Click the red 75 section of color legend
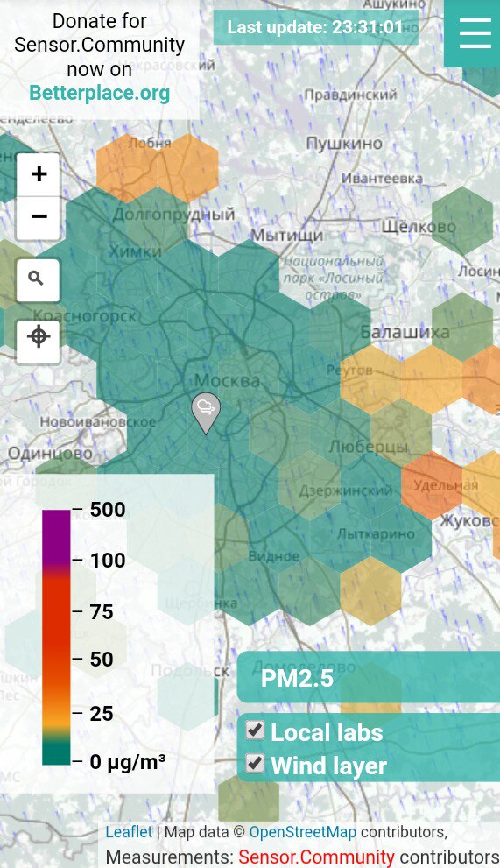 56,611
